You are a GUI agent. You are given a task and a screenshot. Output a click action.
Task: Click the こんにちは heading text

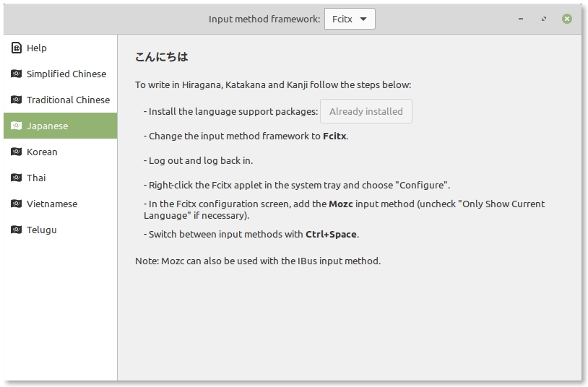tap(161, 57)
